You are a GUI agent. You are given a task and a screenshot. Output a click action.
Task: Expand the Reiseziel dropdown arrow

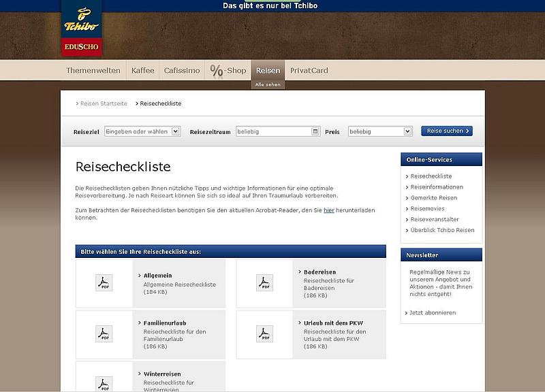coord(176,131)
